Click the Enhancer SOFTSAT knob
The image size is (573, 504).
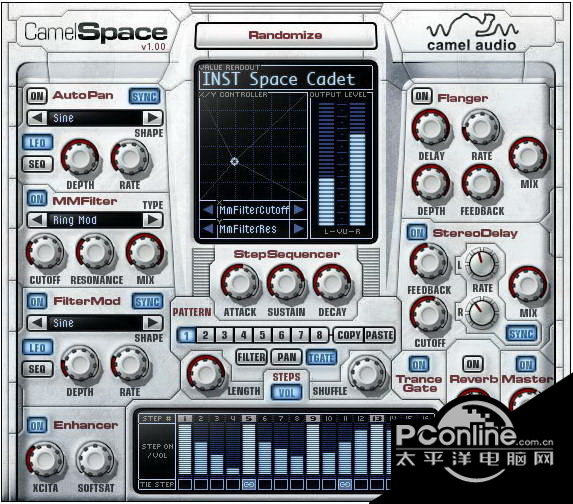(x=95, y=459)
